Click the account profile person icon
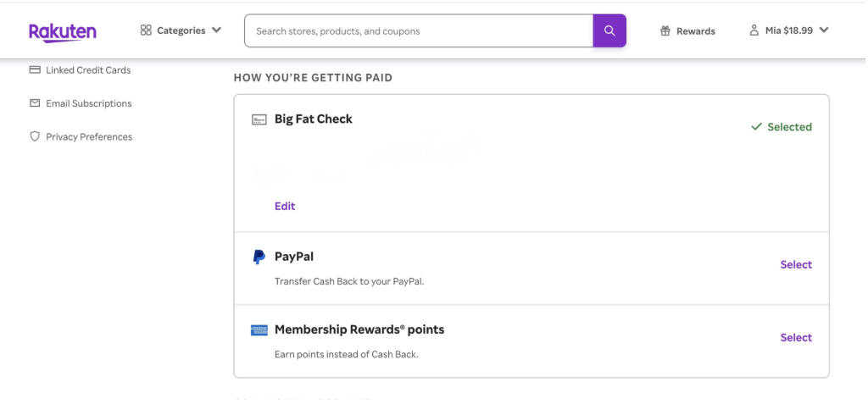 (754, 30)
